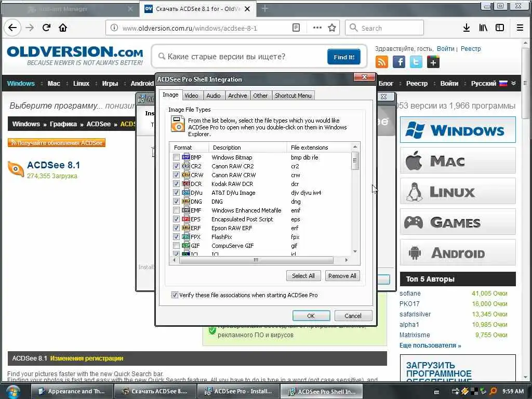Open the Firefox hamburger menu
The height and width of the screenshot is (399, 532).
520,28
